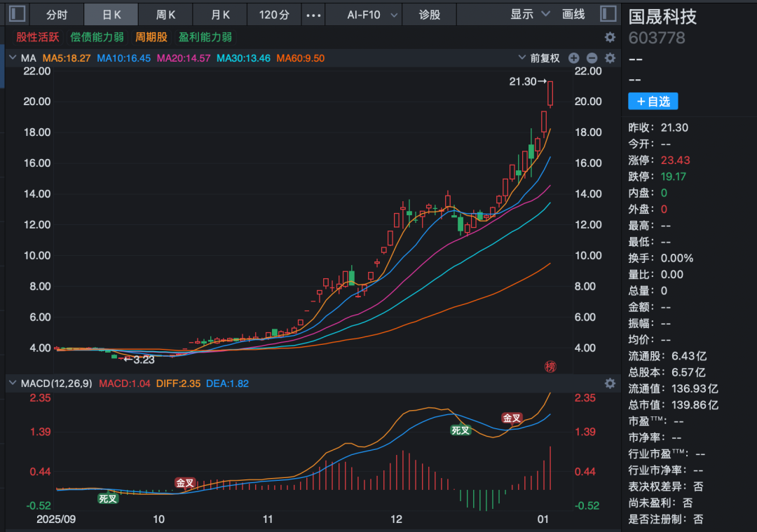Click the zoom in plus icon
The height and width of the screenshot is (532, 757).
point(573,58)
